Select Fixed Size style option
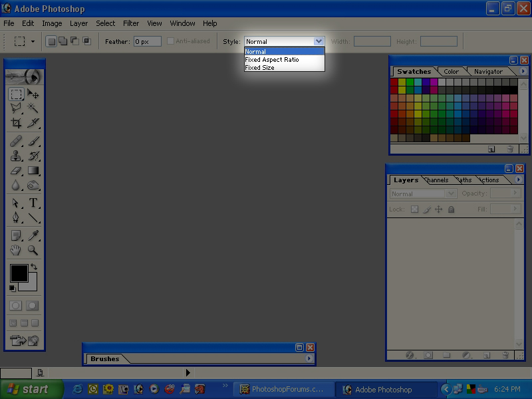 click(x=259, y=68)
